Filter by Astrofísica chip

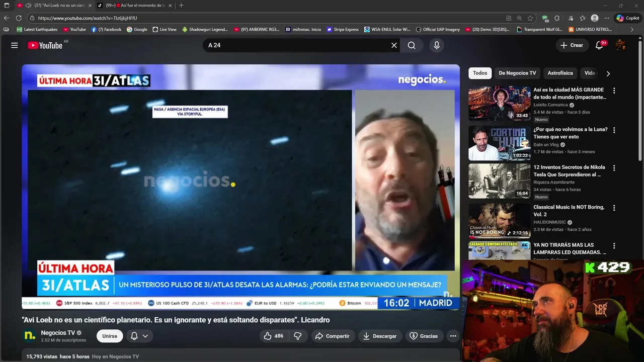(x=560, y=73)
